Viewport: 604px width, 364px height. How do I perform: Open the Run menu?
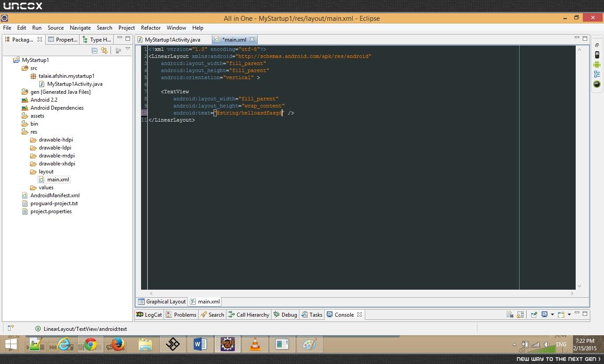37,27
